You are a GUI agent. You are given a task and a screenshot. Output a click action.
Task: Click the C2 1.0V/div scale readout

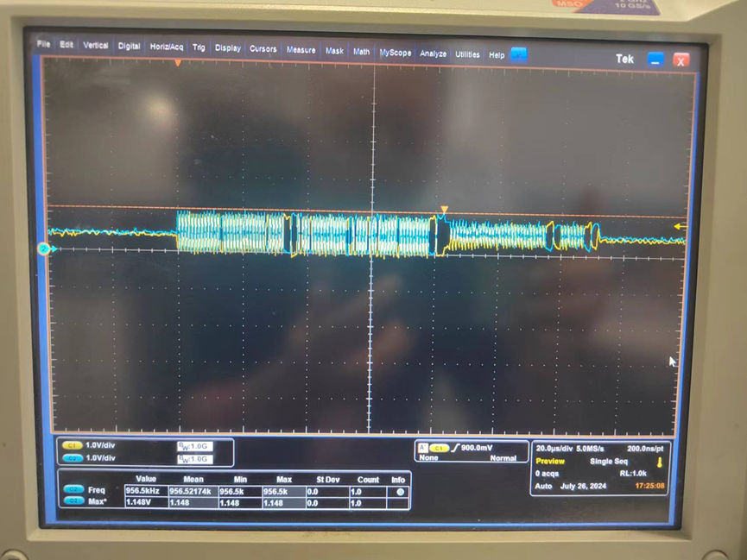tap(100, 458)
